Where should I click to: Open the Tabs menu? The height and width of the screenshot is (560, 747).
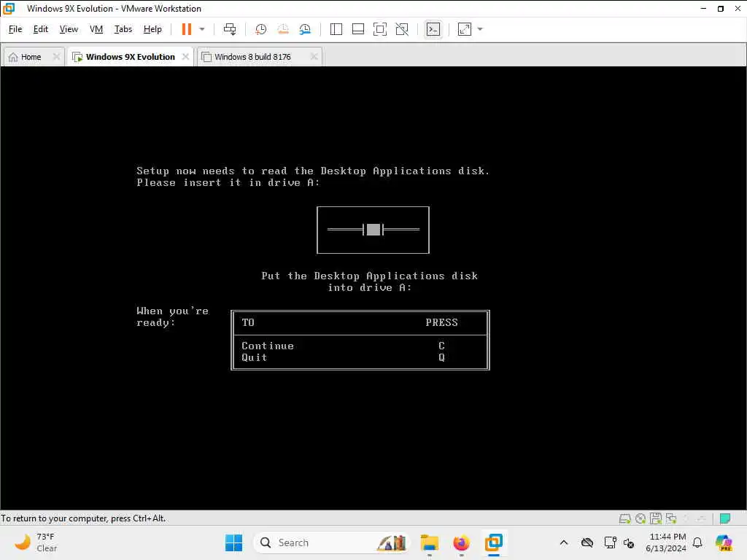click(123, 29)
